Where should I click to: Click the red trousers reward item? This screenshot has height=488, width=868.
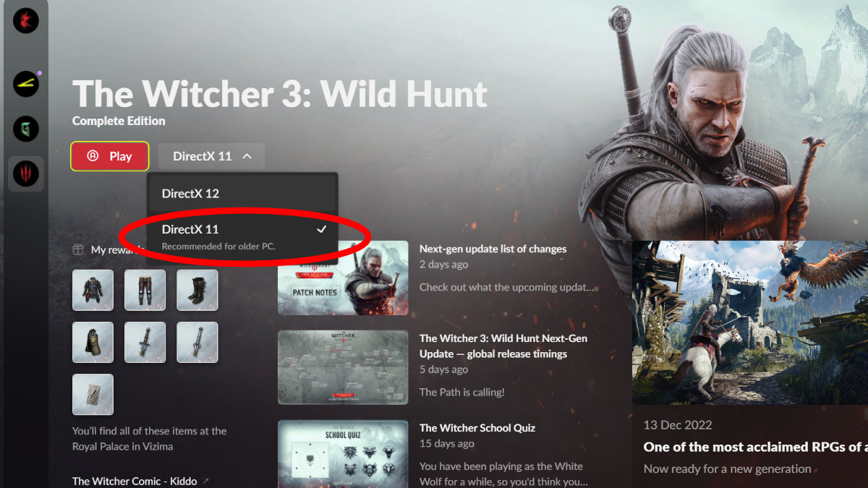pyautogui.click(x=145, y=290)
